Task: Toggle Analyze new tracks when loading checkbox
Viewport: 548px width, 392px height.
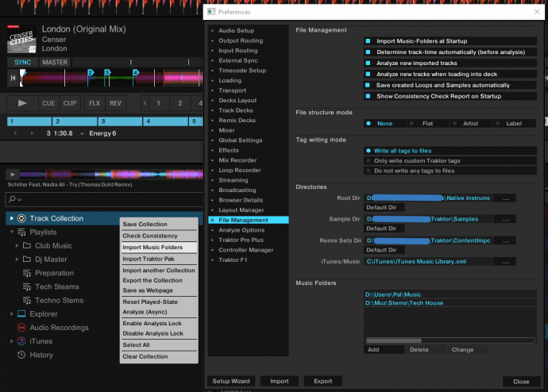Action: coord(368,74)
